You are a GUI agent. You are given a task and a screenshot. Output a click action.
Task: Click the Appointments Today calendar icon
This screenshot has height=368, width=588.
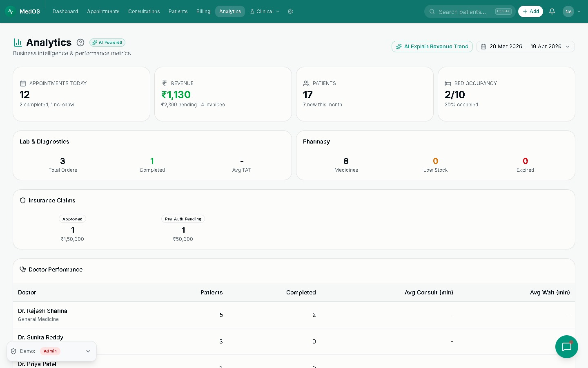click(23, 83)
